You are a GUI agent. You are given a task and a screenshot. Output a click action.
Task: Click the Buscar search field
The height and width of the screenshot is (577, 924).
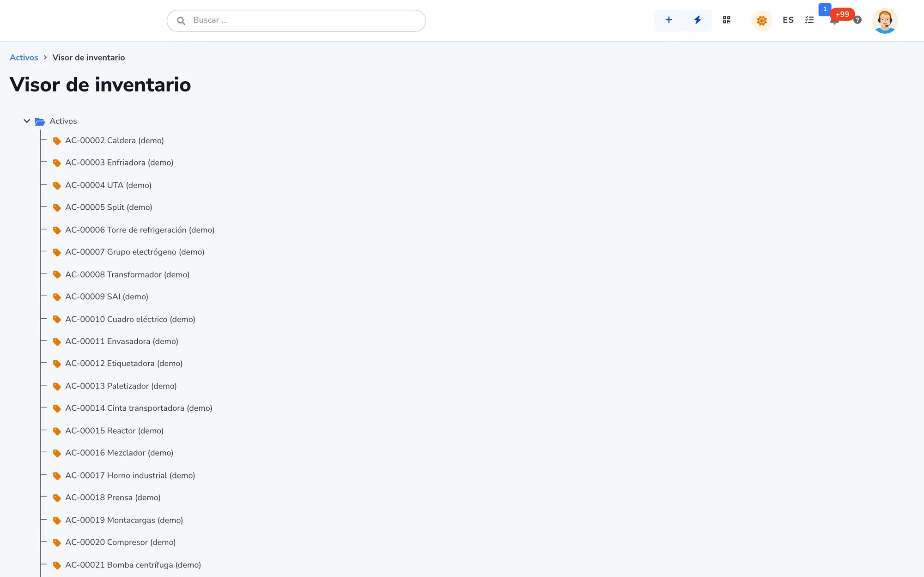(x=296, y=20)
